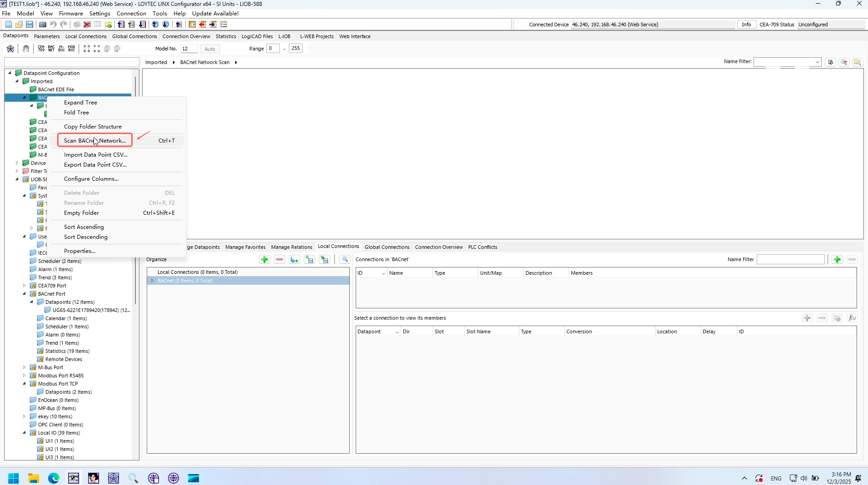Click the CEA 709 filter icon
Viewport: 868px width, 485px height.
(x=41, y=49)
